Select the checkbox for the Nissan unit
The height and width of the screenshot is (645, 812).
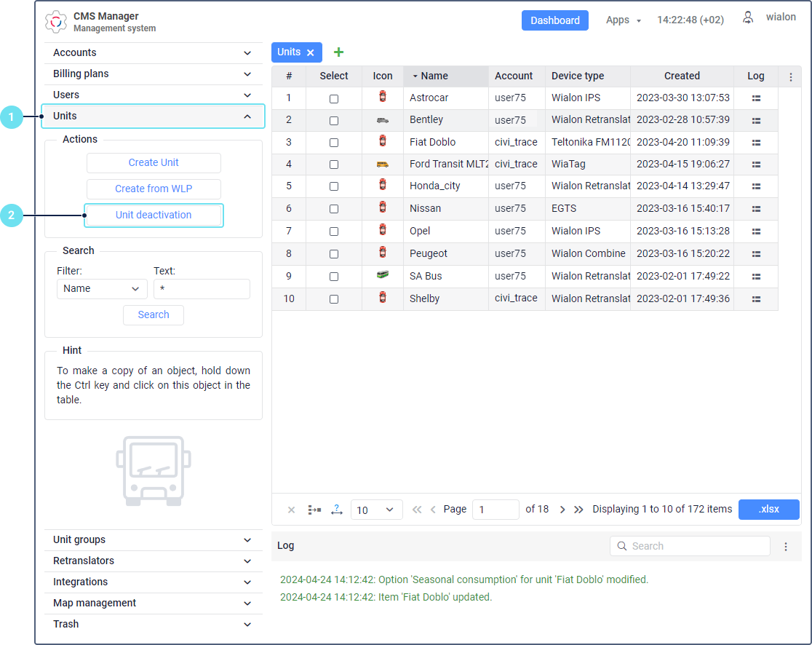coord(334,209)
